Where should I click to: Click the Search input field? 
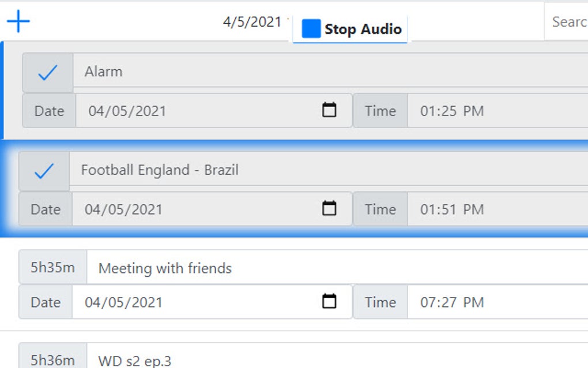[571, 22]
